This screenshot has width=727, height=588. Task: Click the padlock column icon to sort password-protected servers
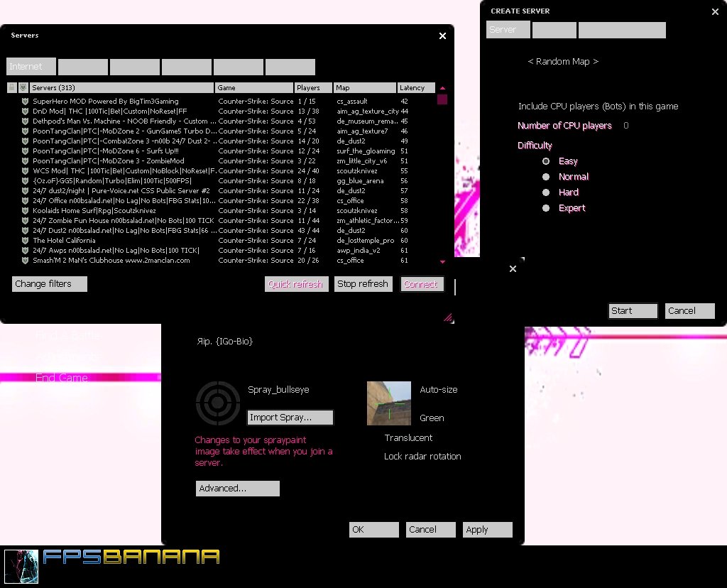11,87
